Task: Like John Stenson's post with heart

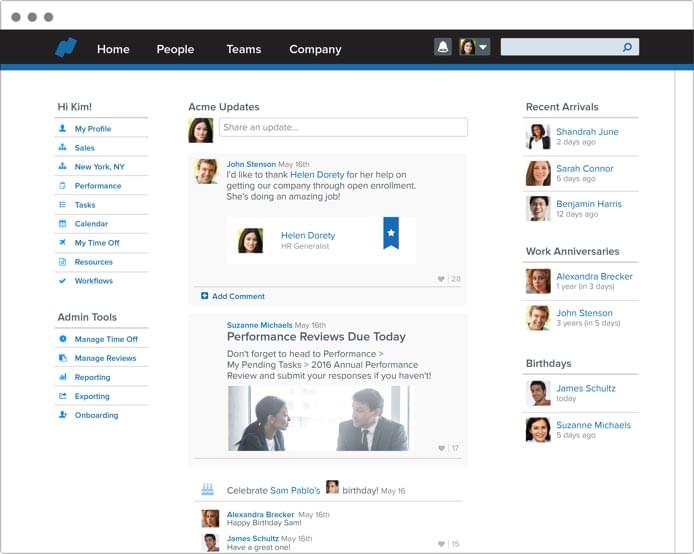Action: click(441, 279)
